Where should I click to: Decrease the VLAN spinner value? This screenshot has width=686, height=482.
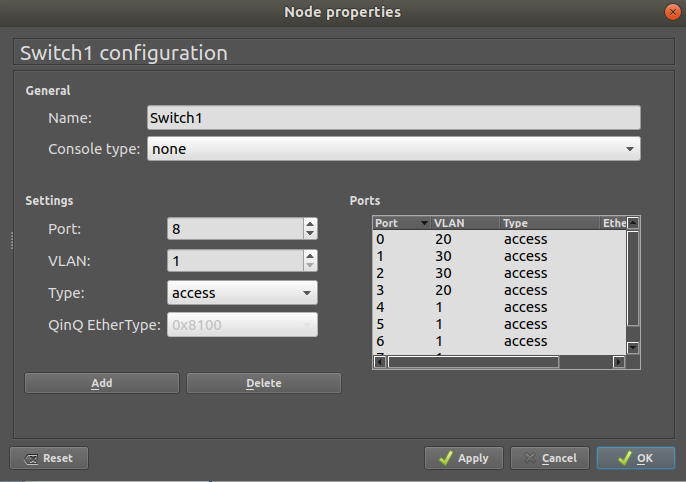coord(310,265)
